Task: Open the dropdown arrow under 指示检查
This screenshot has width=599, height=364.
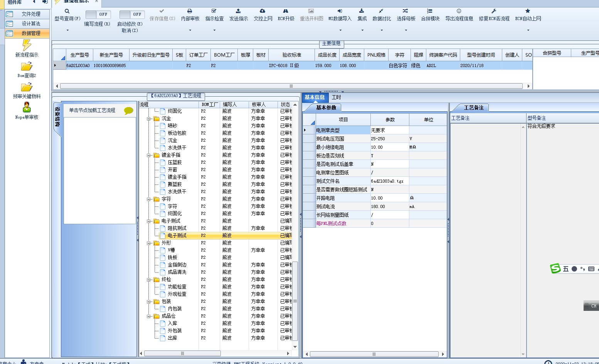Action: point(214,30)
